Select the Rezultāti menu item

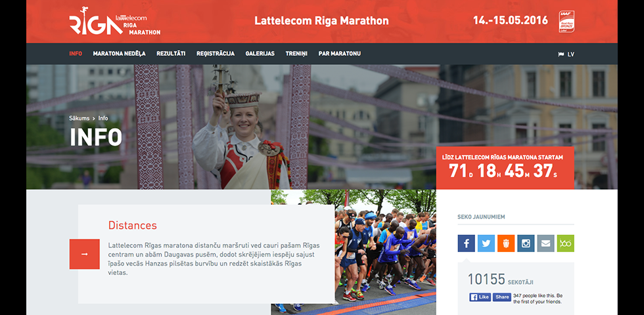[x=171, y=54]
